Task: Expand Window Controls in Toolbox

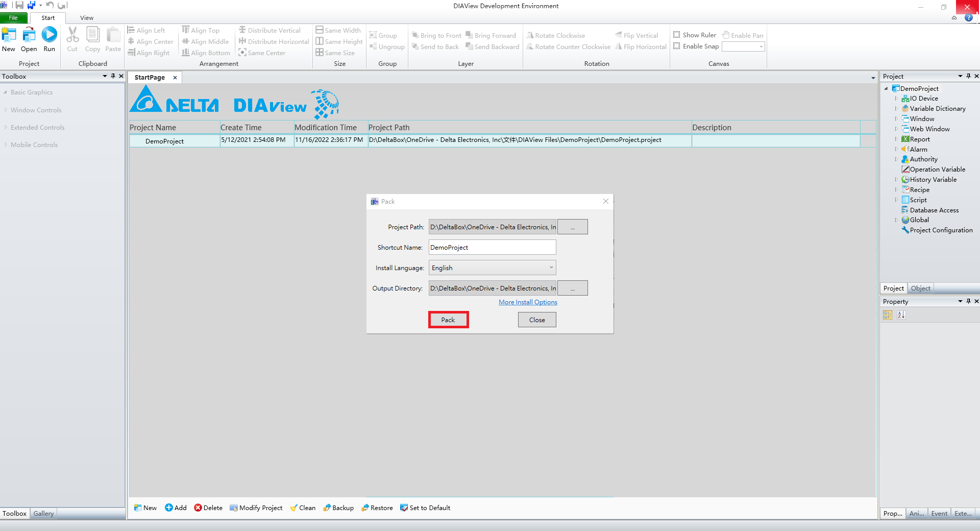Action: click(x=6, y=110)
